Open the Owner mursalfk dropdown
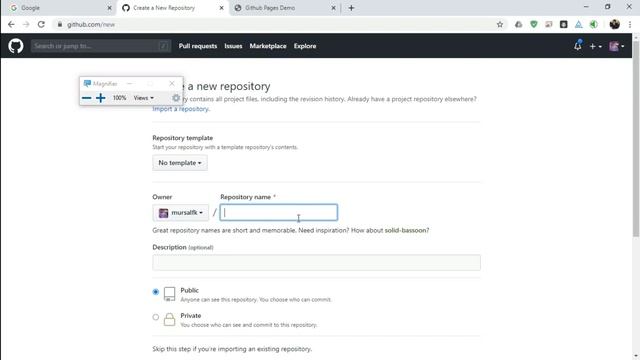640x360 pixels. [x=180, y=213]
